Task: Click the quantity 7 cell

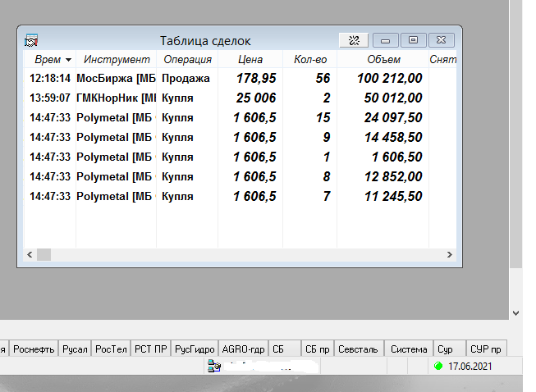Action: (x=310, y=196)
